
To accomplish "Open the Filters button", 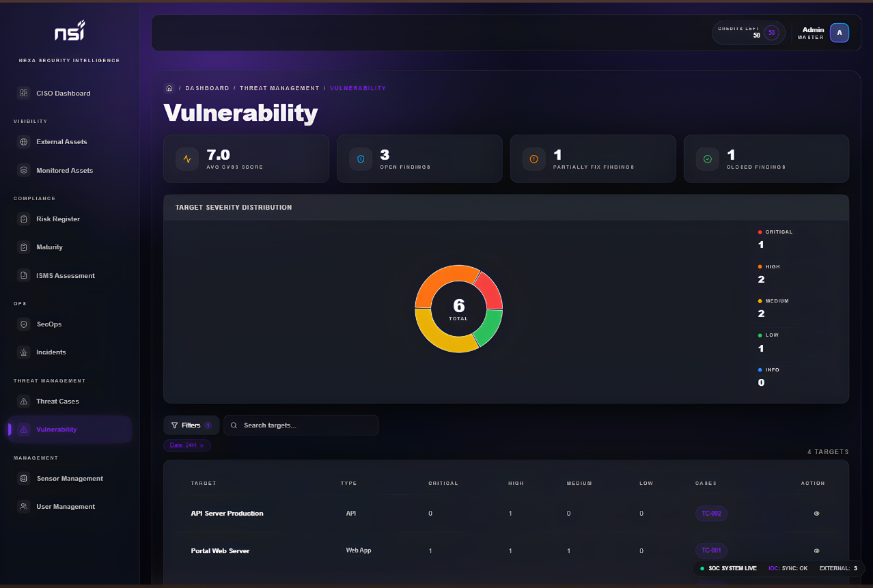I will (191, 425).
